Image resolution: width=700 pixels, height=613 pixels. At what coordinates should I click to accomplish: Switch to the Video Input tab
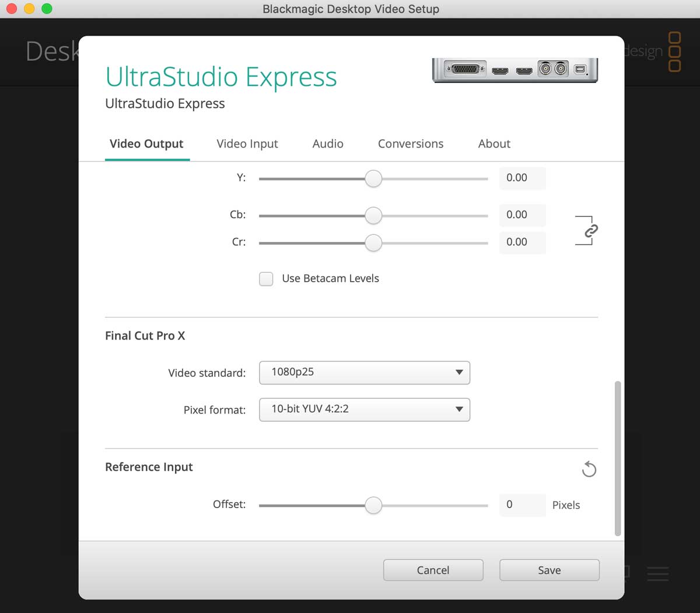click(x=247, y=143)
